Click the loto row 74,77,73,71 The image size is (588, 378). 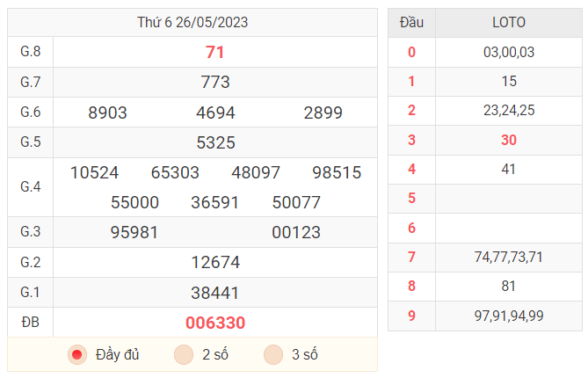(509, 258)
